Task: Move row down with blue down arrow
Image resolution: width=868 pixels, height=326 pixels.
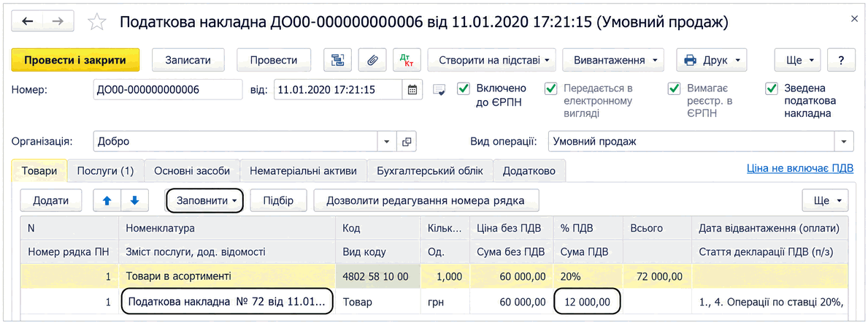Action: [135, 200]
